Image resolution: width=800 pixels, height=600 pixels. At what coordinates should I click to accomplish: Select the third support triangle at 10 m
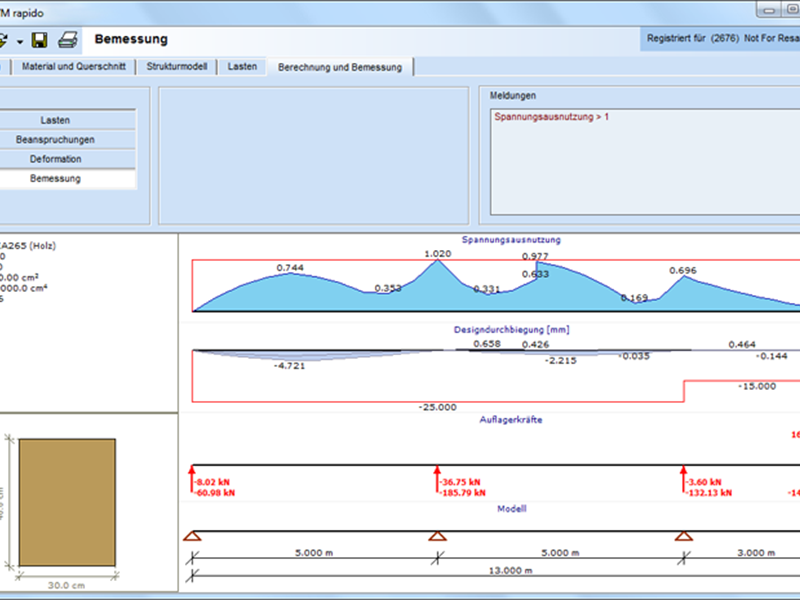[683, 537]
